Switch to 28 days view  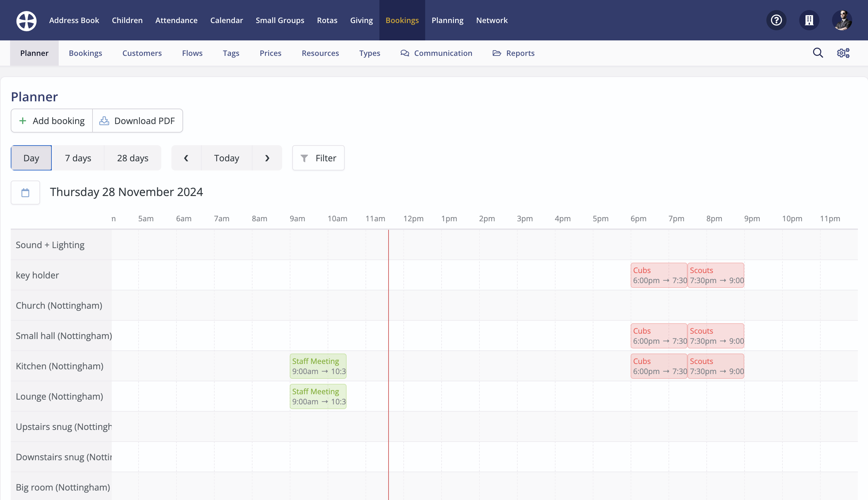pyautogui.click(x=133, y=158)
